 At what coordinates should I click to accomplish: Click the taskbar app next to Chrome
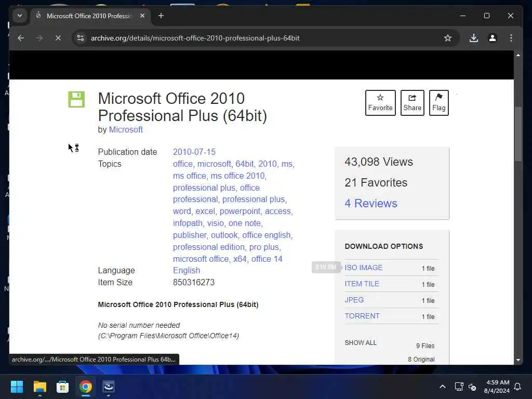[109, 387]
